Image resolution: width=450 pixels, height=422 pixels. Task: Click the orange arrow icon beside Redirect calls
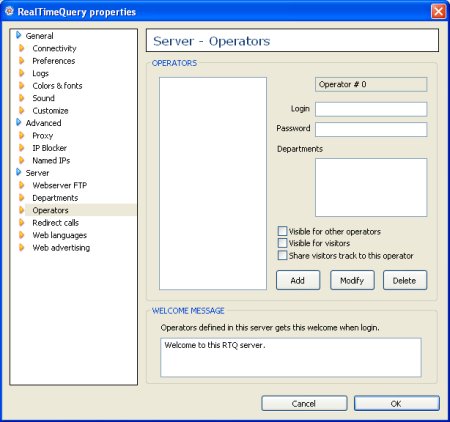point(22,222)
